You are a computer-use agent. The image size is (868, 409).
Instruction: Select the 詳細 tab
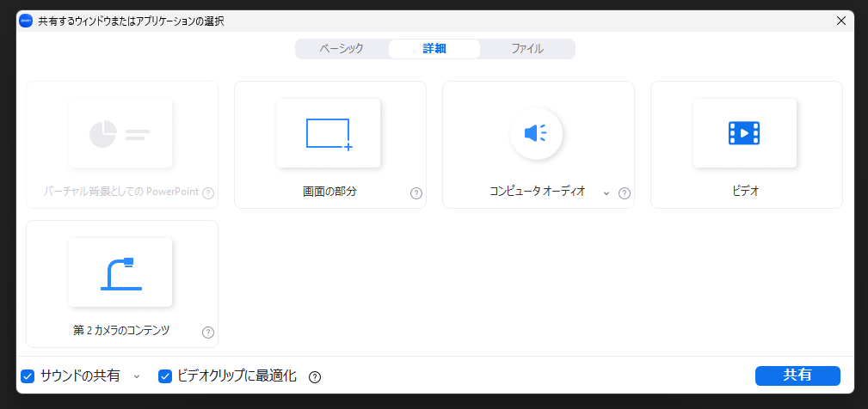coord(434,49)
